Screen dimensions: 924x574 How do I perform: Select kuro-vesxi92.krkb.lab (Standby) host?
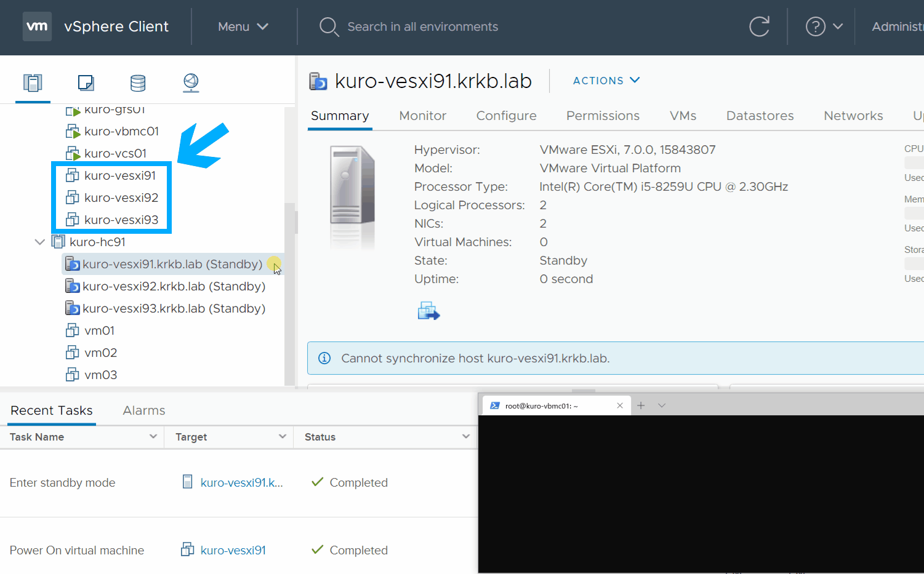tap(174, 286)
